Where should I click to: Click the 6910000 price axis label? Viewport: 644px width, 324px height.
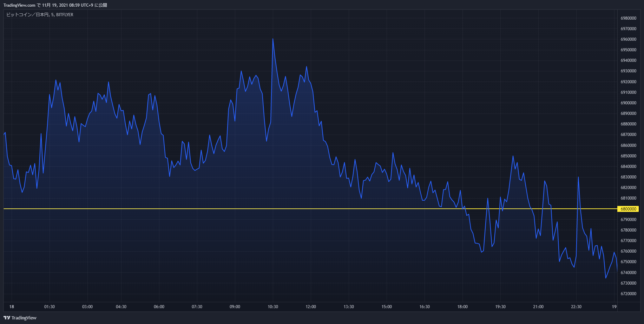point(629,92)
